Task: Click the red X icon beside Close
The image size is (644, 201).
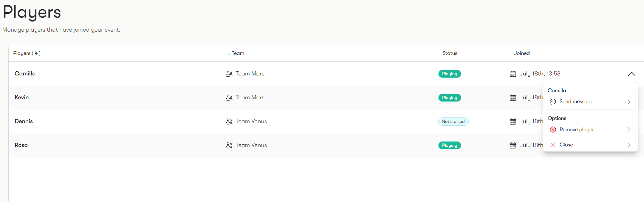Action: (553, 145)
